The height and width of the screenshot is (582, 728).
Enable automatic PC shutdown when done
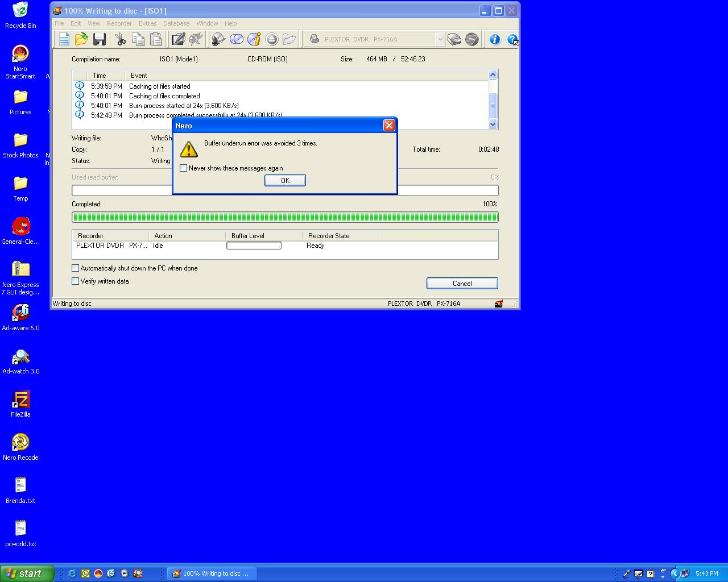pos(75,268)
